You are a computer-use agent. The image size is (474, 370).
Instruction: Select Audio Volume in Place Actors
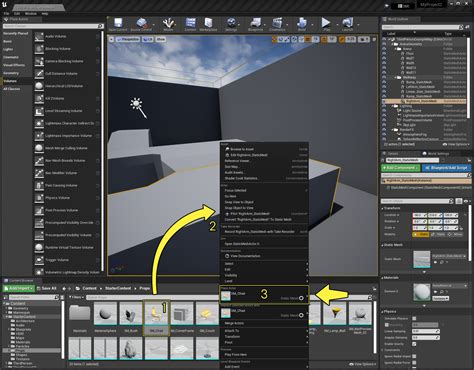(x=67, y=36)
